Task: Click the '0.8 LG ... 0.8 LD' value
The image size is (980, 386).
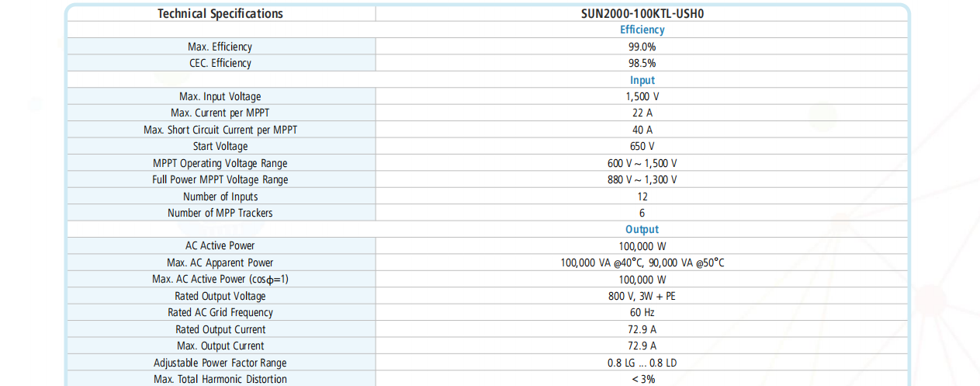Action: pos(642,363)
